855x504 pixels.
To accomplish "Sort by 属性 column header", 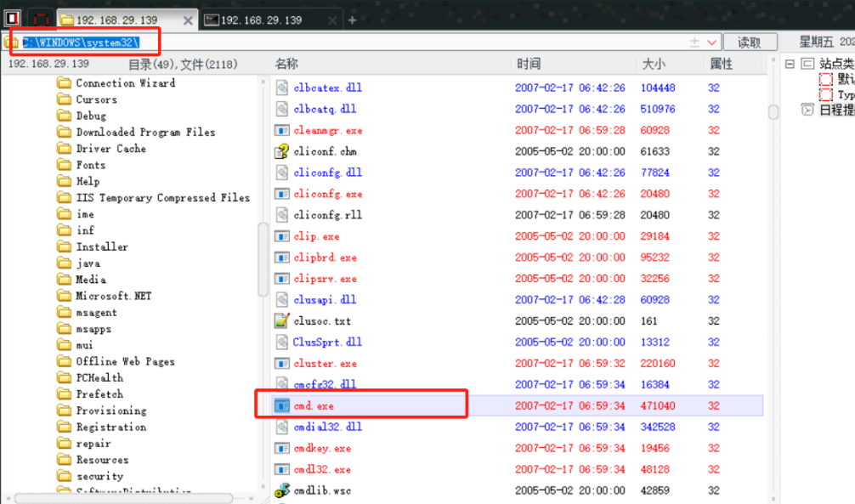I will pos(722,64).
